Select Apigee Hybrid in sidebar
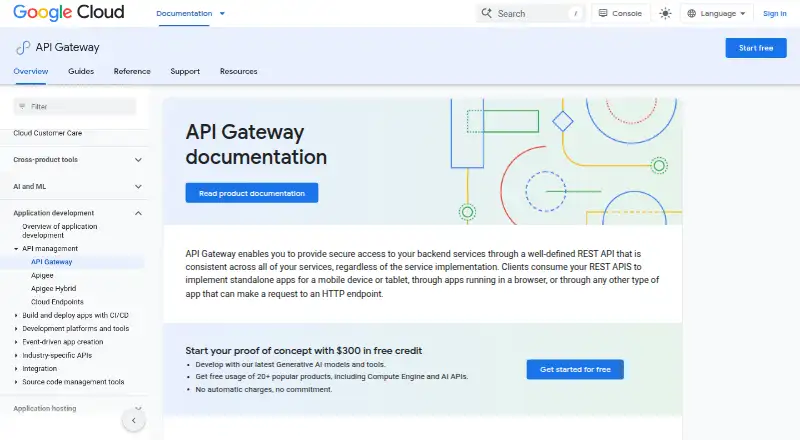Screen dimensions: 800x440 tap(54, 288)
